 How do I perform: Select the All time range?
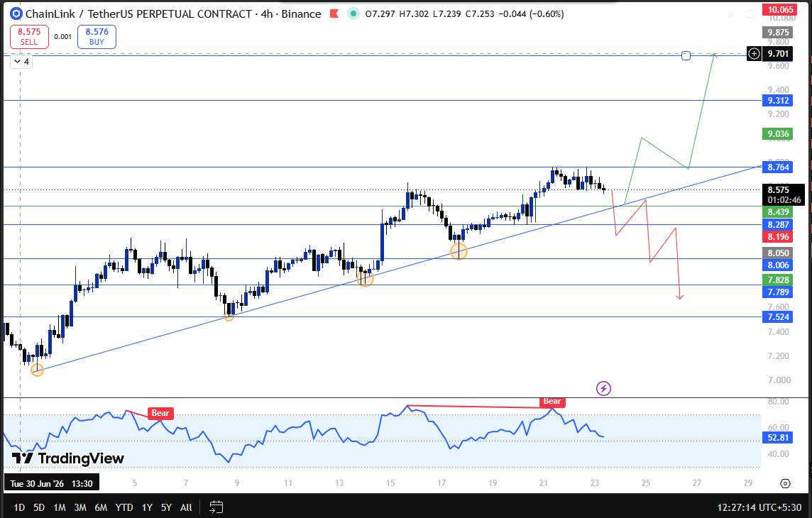click(x=187, y=507)
